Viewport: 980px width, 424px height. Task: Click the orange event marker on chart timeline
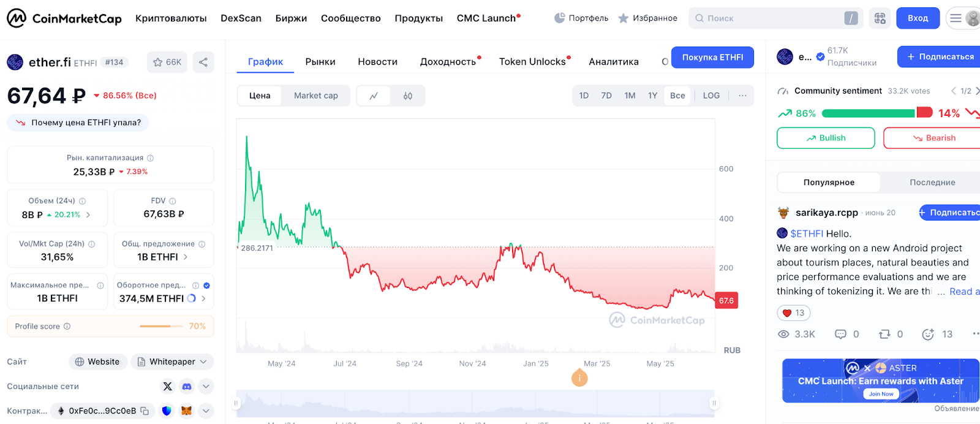579,378
